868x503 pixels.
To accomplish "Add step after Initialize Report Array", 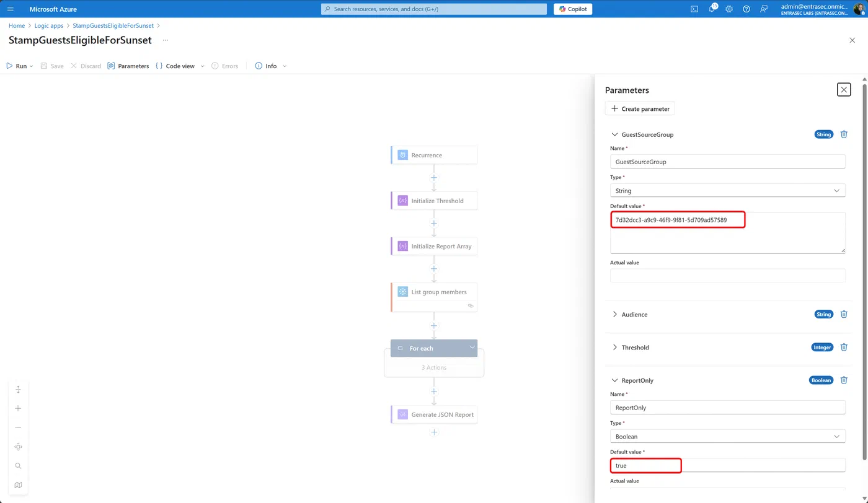I will click(x=434, y=269).
